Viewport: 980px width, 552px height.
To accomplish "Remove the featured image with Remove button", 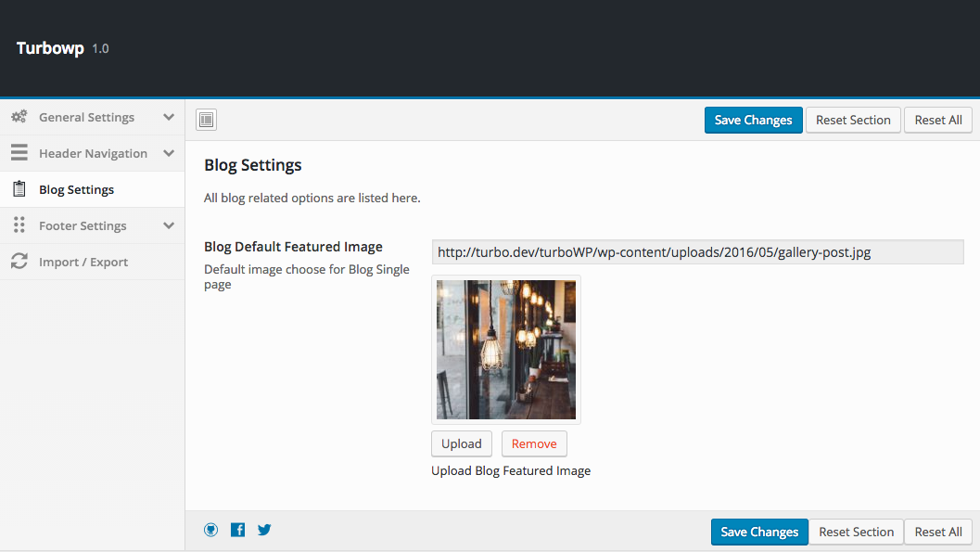I will (x=534, y=443).
